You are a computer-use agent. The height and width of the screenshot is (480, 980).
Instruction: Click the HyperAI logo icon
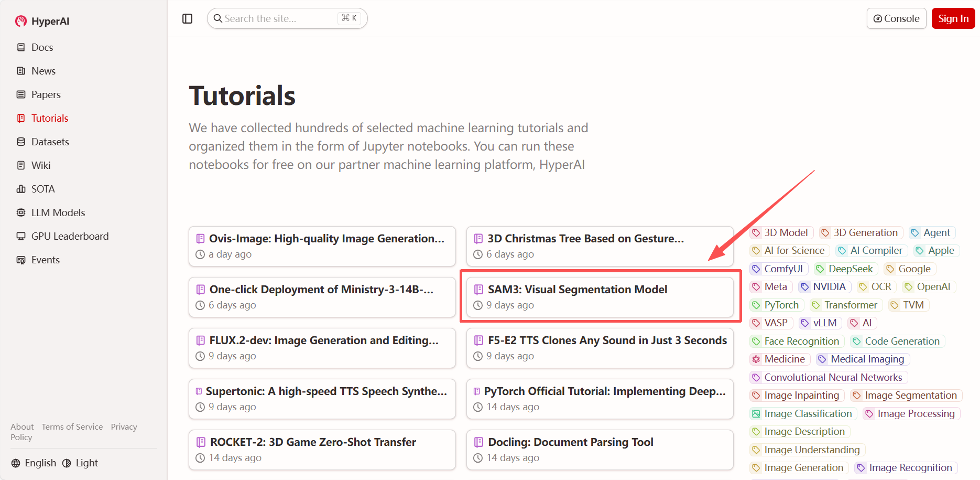pyautogui.click(x=21, y=21)
